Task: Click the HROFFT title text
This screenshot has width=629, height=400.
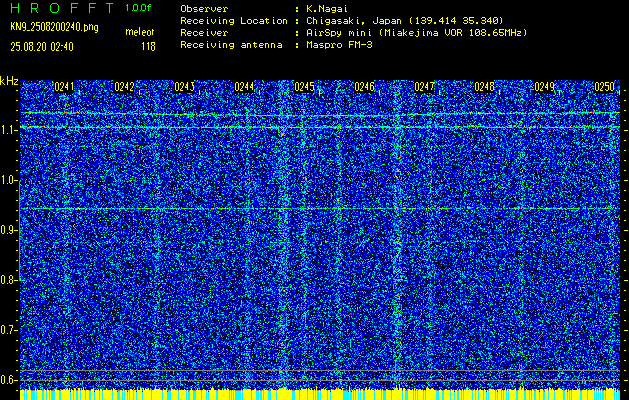Action: 62,8
